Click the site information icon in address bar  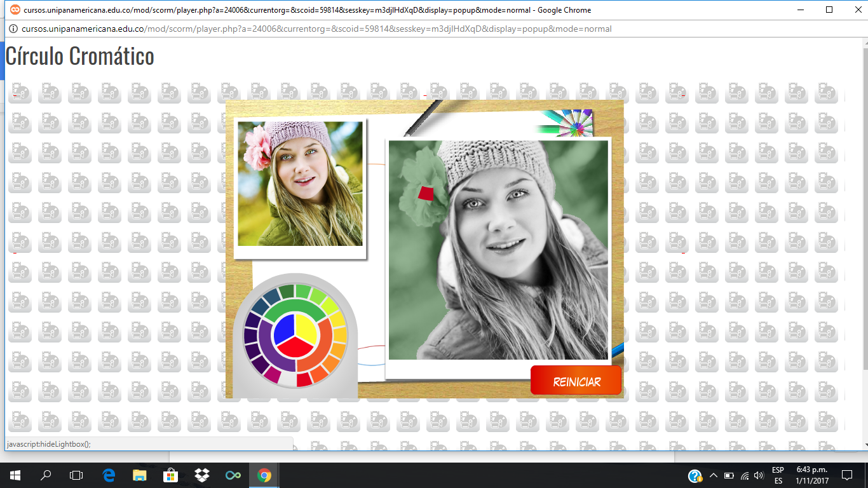[13, 29]
